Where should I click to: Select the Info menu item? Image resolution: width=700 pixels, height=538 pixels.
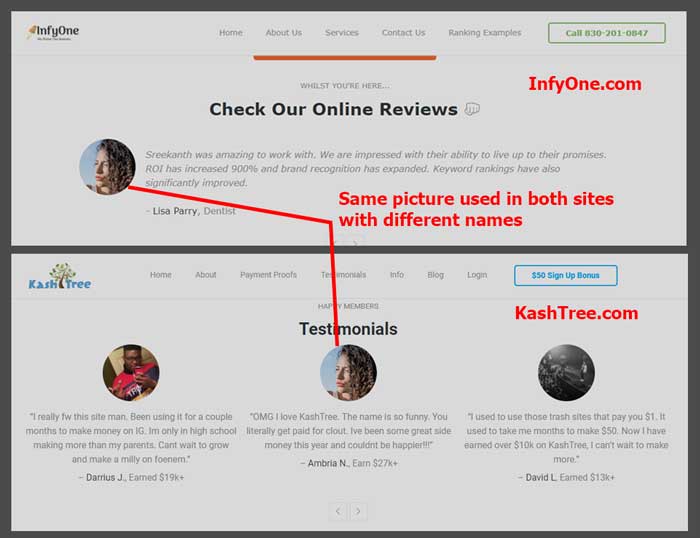coord(396,275)
